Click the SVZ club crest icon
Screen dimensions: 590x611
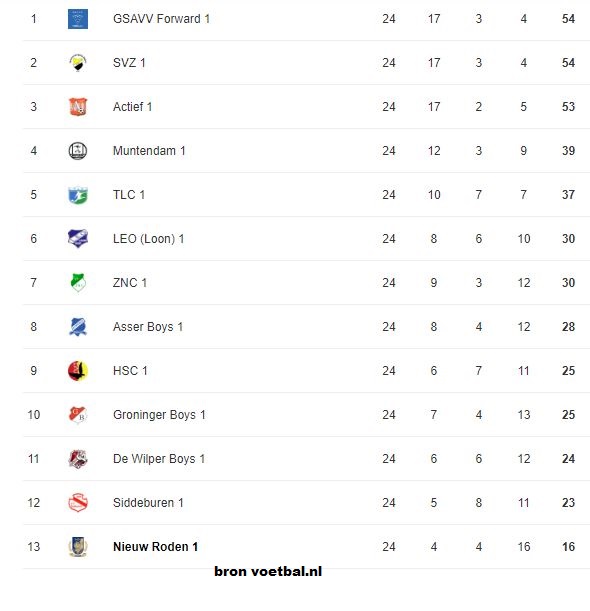(78, 63)
